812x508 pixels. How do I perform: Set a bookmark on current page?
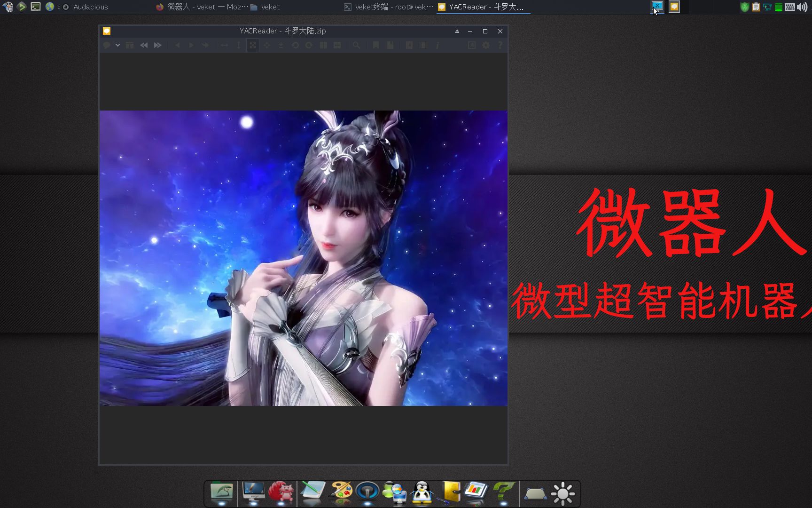click(375, 45)
